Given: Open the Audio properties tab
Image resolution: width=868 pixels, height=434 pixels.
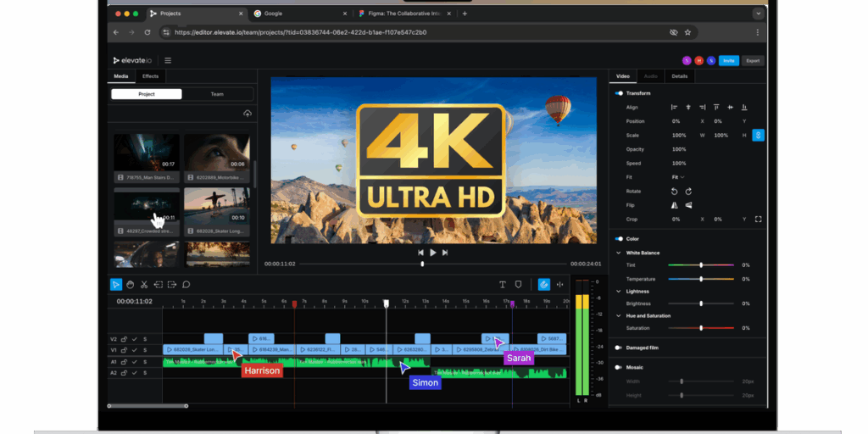Looking at the screenshot, I should 651,76.
